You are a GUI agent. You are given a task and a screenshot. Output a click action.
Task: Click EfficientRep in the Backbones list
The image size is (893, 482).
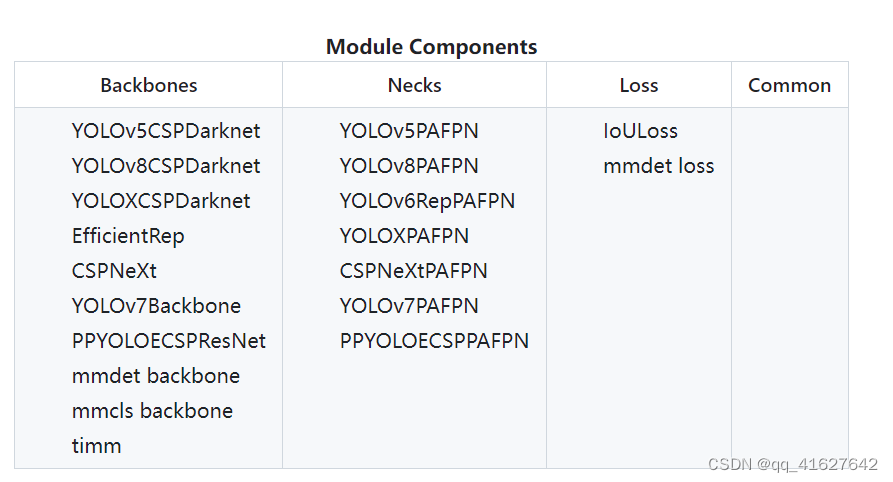[128, 236]
